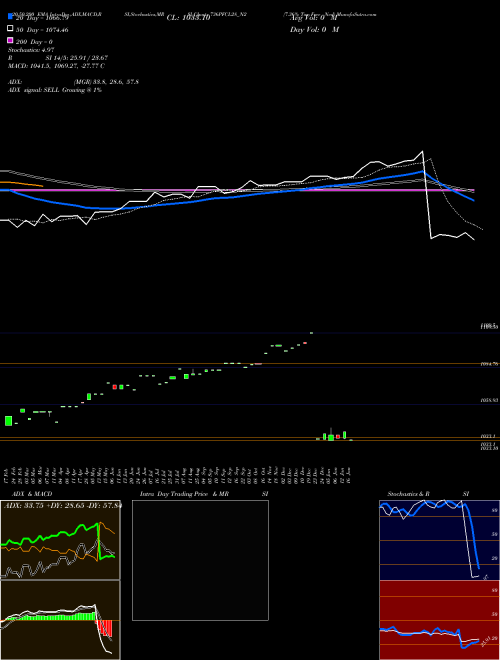Click the 1055.53 price level label
The image size is (500, 660).
point(489,401)
